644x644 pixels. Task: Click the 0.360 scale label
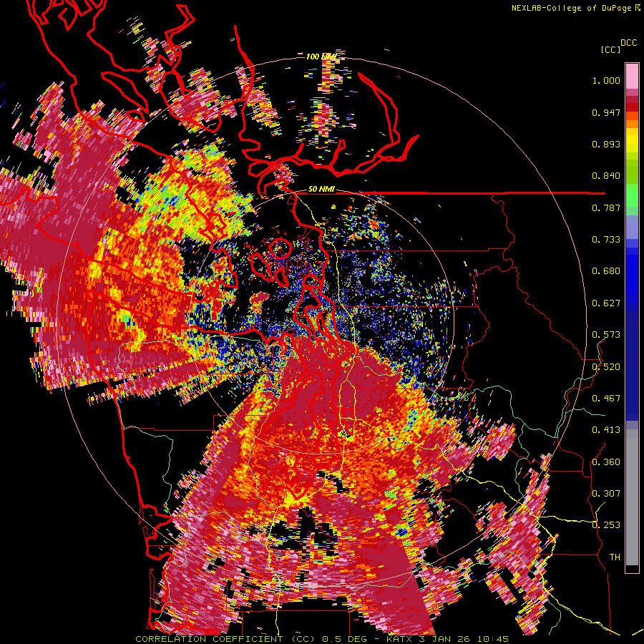click(x=606, y=462)
